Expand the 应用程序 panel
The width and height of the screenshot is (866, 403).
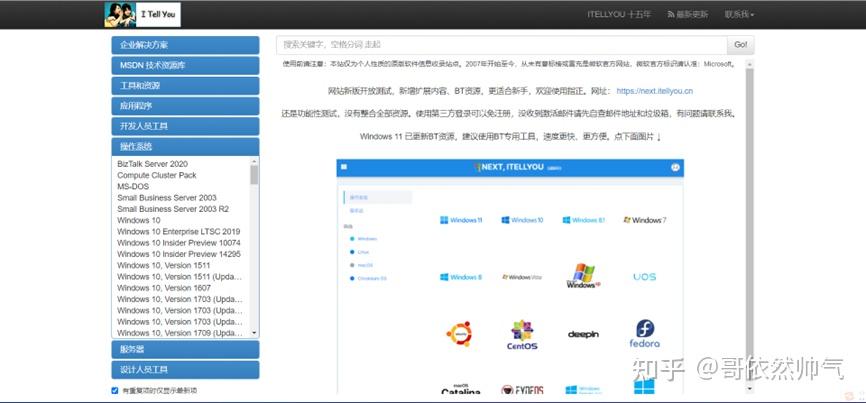(x=185, y=106)
